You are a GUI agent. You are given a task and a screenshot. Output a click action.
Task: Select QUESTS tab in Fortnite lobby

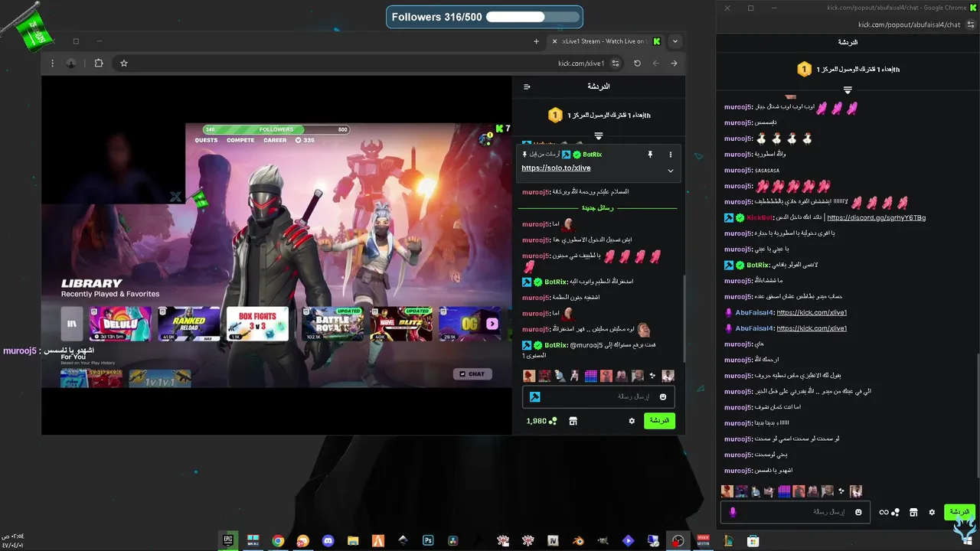tap(206, 140)
